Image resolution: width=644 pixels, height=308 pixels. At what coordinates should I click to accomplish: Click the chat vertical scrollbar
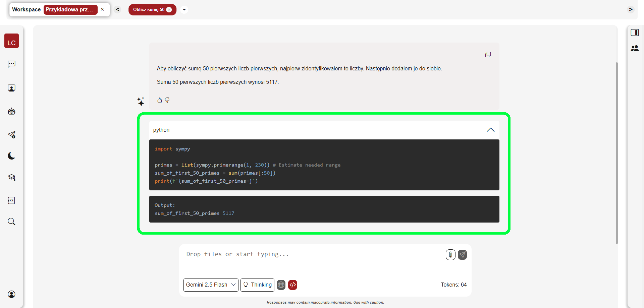coord(616,153)
